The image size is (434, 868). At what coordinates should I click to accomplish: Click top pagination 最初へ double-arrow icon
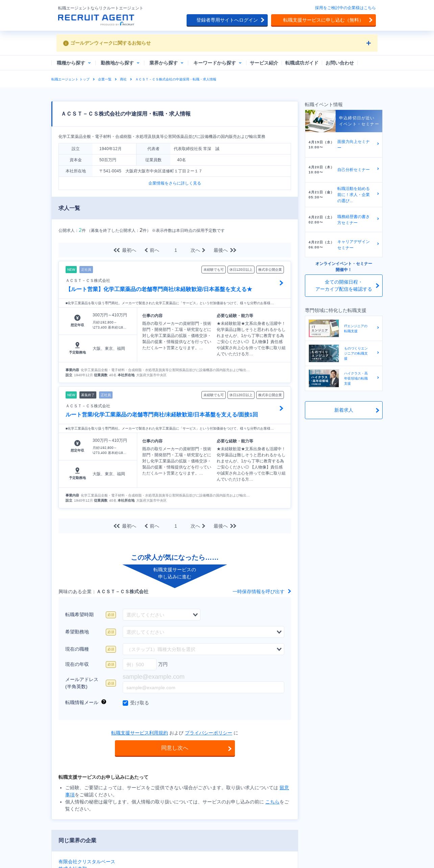(x=117, y=250)
